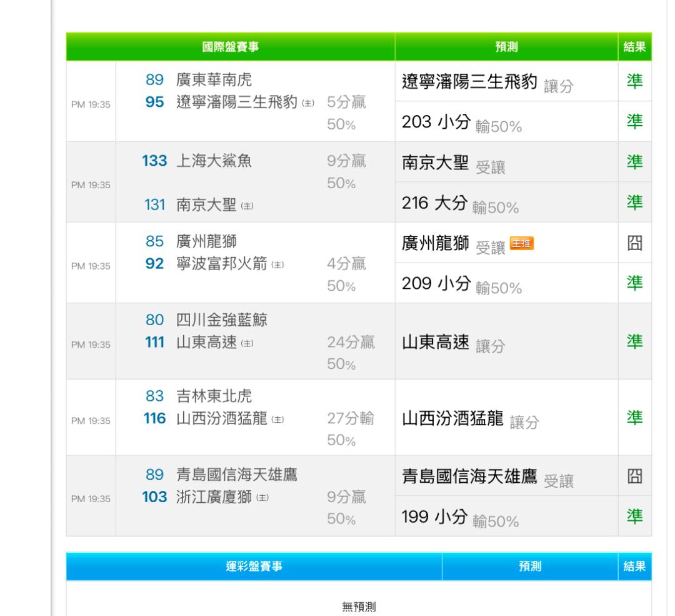This screenshot has width=675, height=616.
Task: Click the 國際盤賽事 green header
Action: (230, 46)
